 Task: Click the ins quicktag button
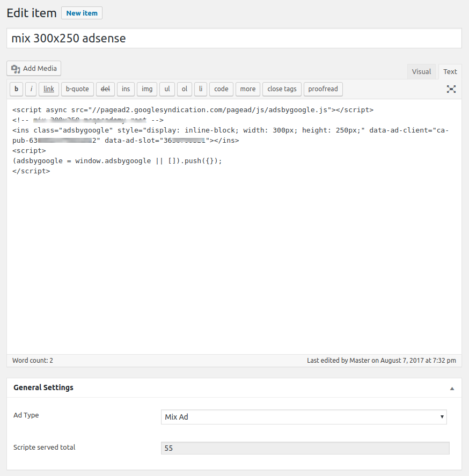[x=126, y=89]
